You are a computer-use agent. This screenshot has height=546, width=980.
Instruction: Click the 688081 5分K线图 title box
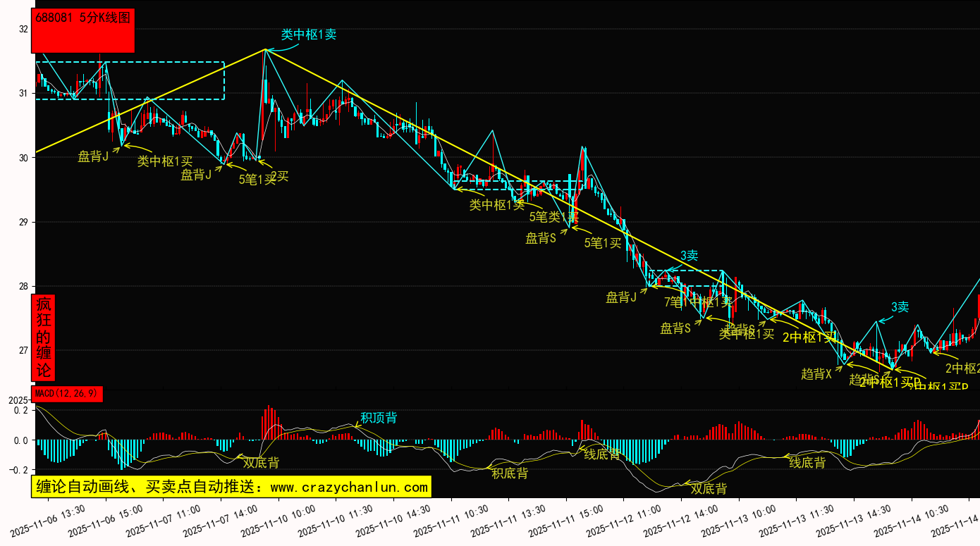(x=82, y=30)
